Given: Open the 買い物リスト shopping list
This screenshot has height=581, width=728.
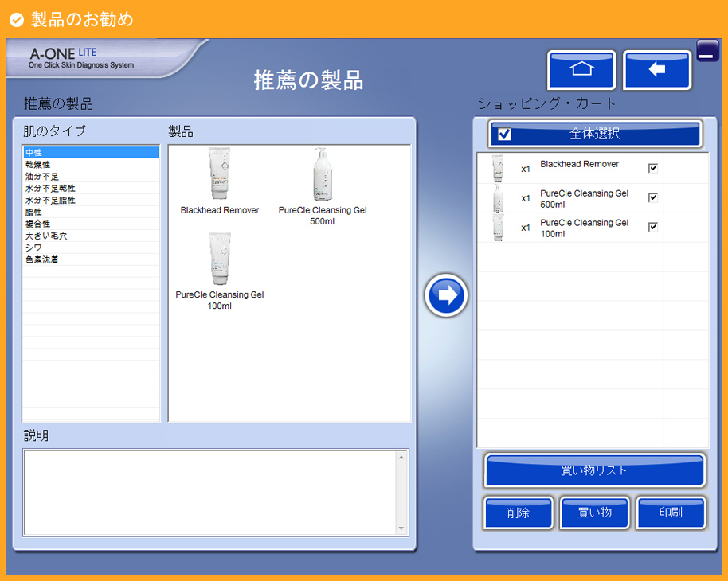Looking at the screenshot, I should (594, 470).
